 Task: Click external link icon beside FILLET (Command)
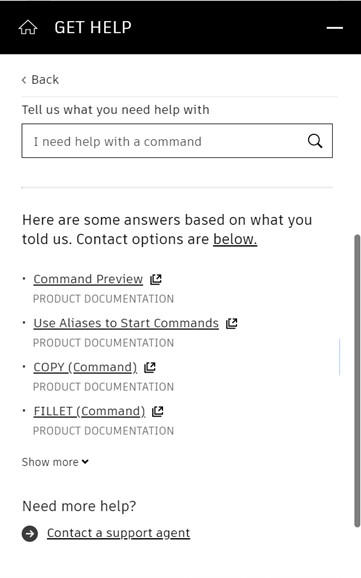[158, 411]
